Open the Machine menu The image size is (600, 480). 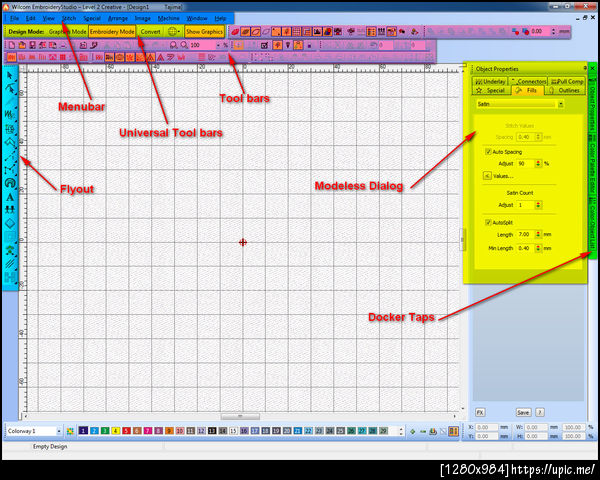pos(168,18)
